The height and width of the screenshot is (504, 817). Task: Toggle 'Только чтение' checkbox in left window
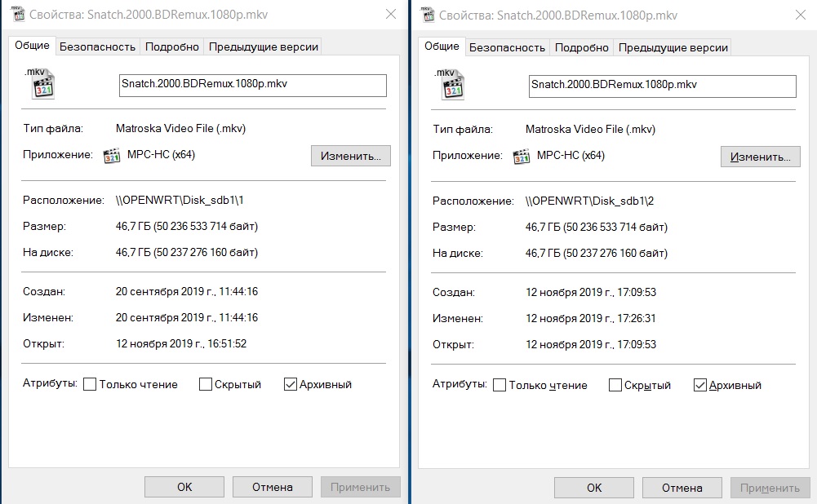coord(90,384)
